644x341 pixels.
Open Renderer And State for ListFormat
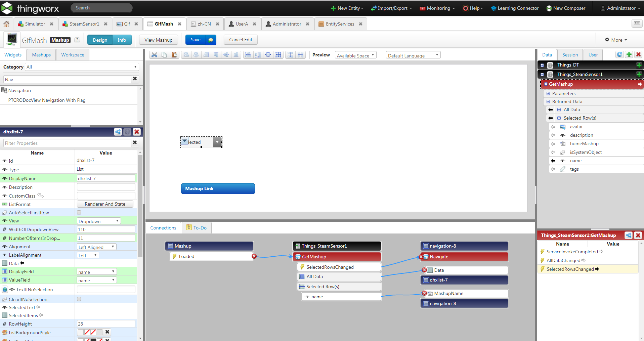105,204
